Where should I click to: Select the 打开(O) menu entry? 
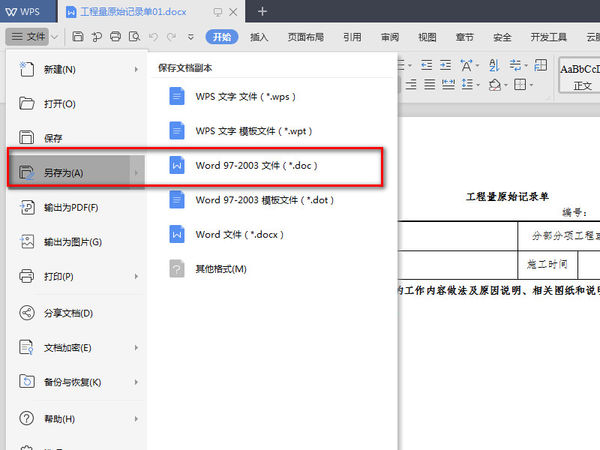(77, 104)
